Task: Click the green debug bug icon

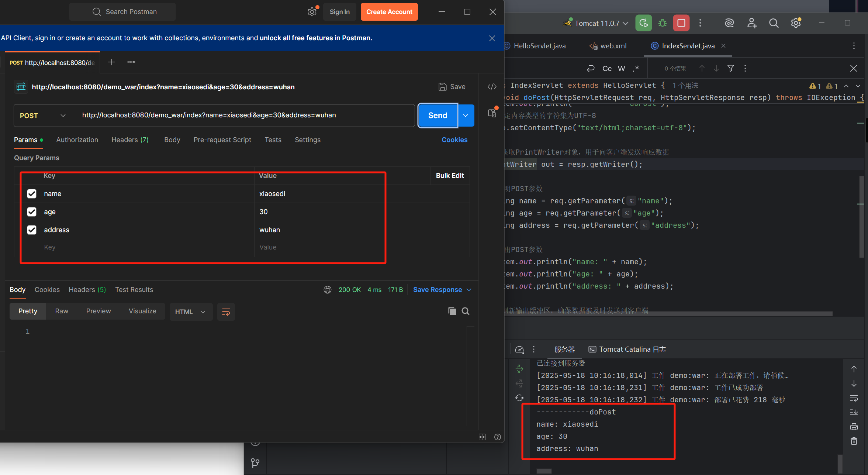Action: pyautogui.click(x=663, y=23)
